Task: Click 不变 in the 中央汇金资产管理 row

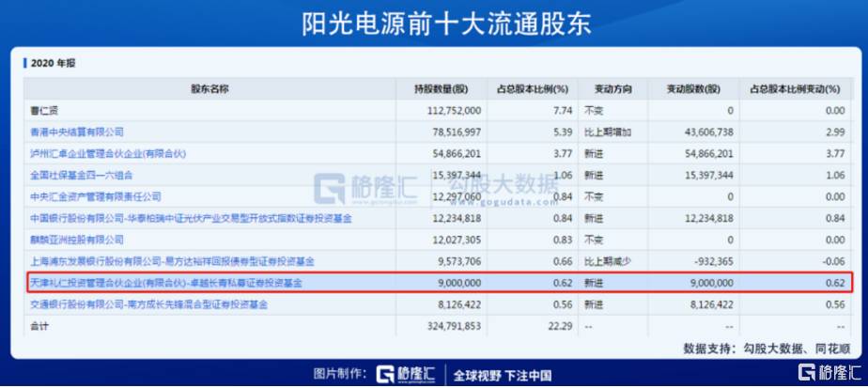Action: (593, 197)
